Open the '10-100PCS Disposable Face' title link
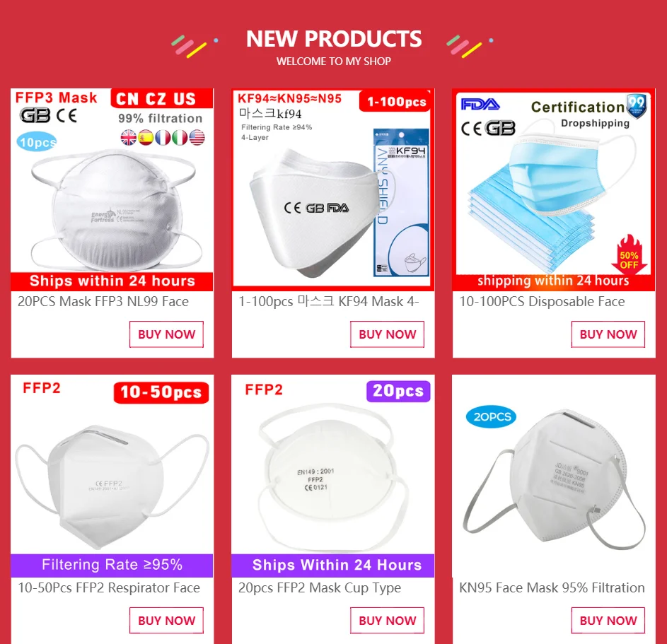 click(x=542, y=301)
